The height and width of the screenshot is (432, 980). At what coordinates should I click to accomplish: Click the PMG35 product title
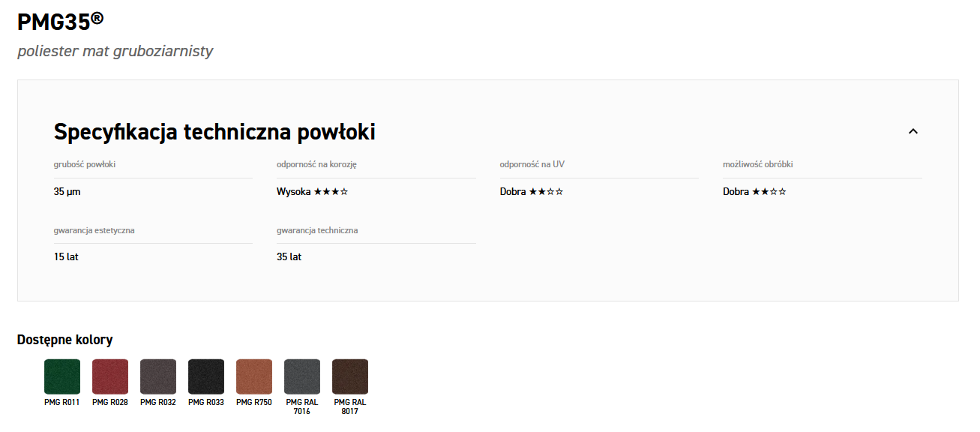point(60,22)
